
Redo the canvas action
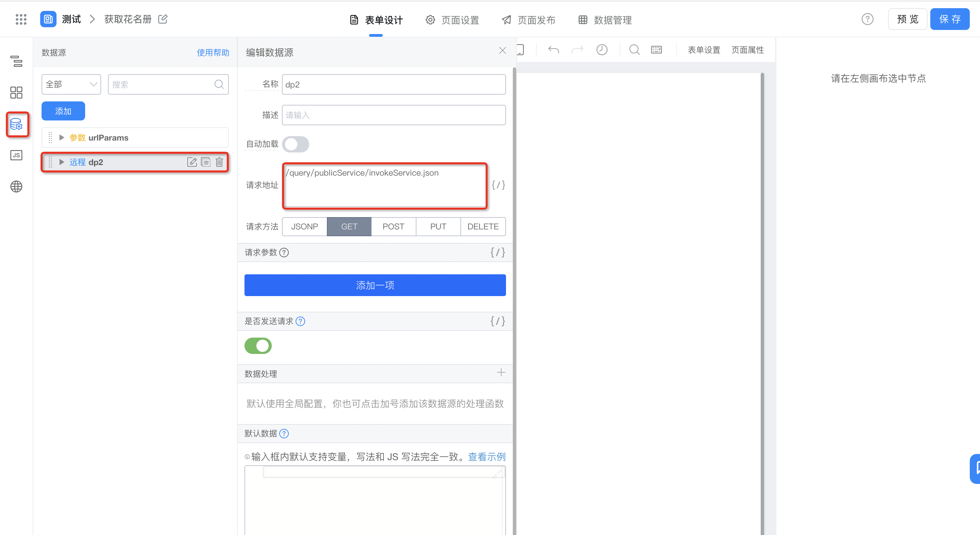point(577,49)
